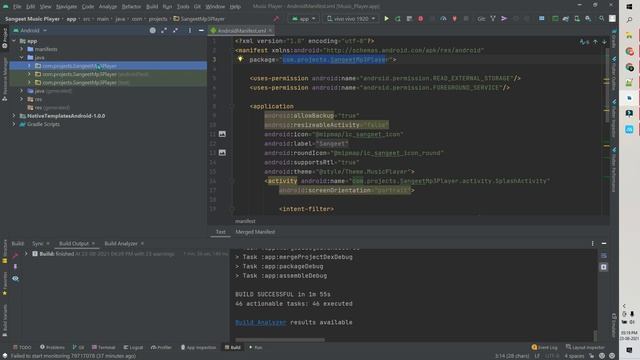Screen dimensions: 640x360
Task: Open the Refactor menu
Action: [x=131, y=7]
